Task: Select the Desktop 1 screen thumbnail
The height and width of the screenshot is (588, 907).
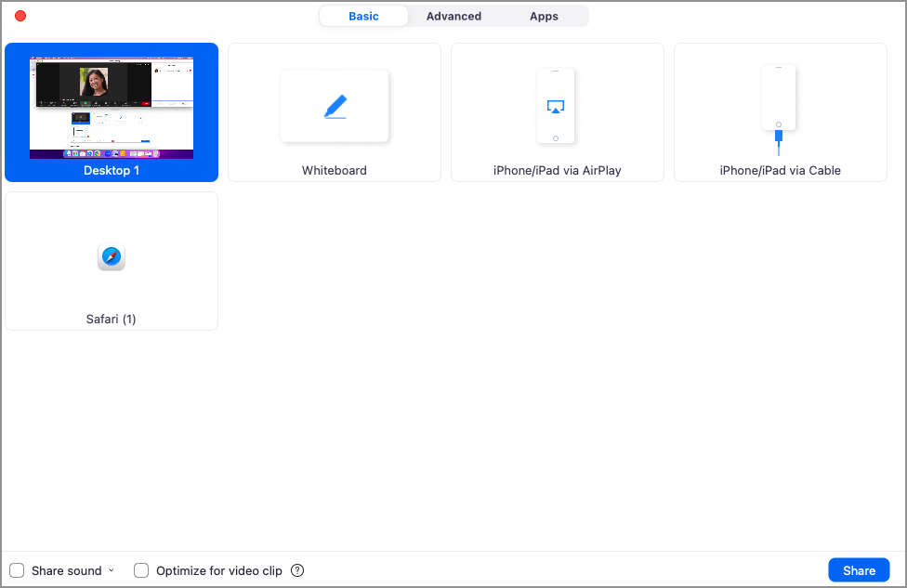Action: coord(112,108)
